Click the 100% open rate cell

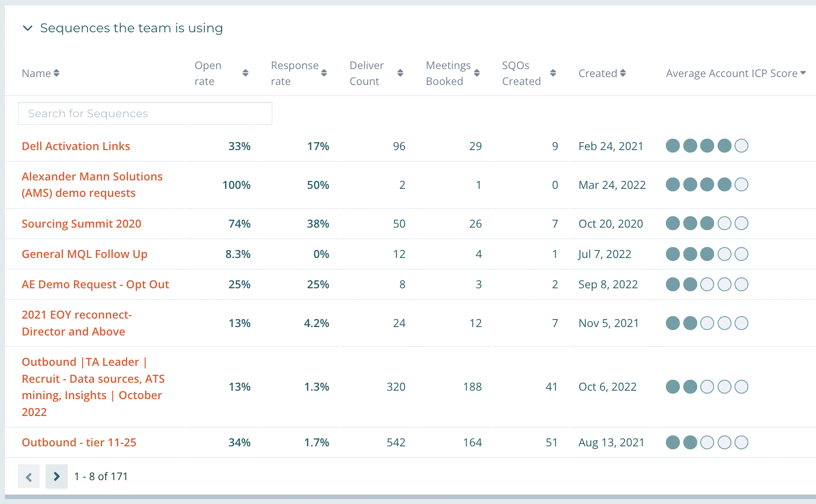click(237, 185)
